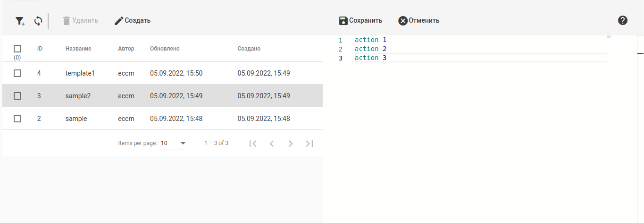
Task: Sort table by Название column header
Action: click(78, 49)
